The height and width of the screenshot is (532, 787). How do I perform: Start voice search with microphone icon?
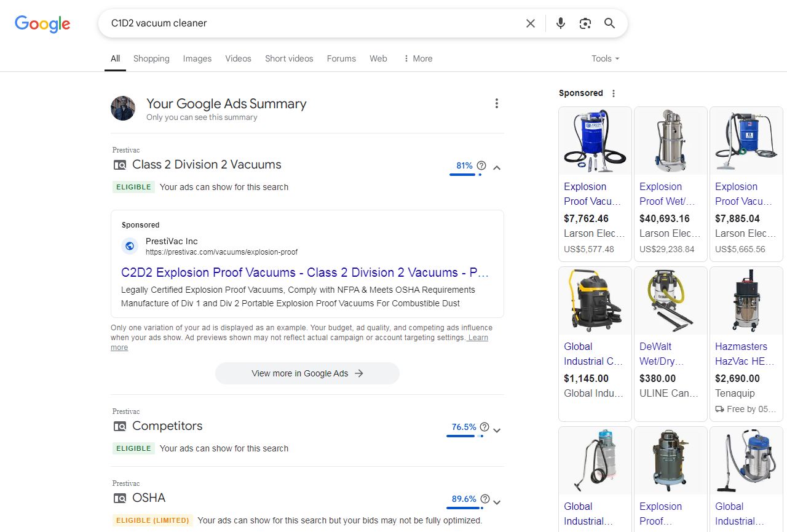click(x=560, y=23)
